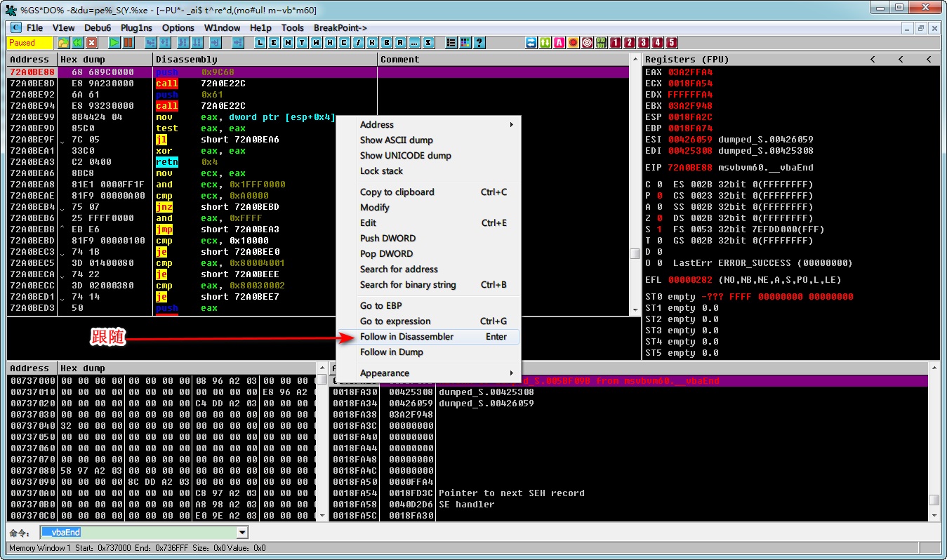Click the colorful Appearance options icon
Image resolution: width=947 pixels, height=560 pixels.
pyautogui.click(x=465, y=43)
